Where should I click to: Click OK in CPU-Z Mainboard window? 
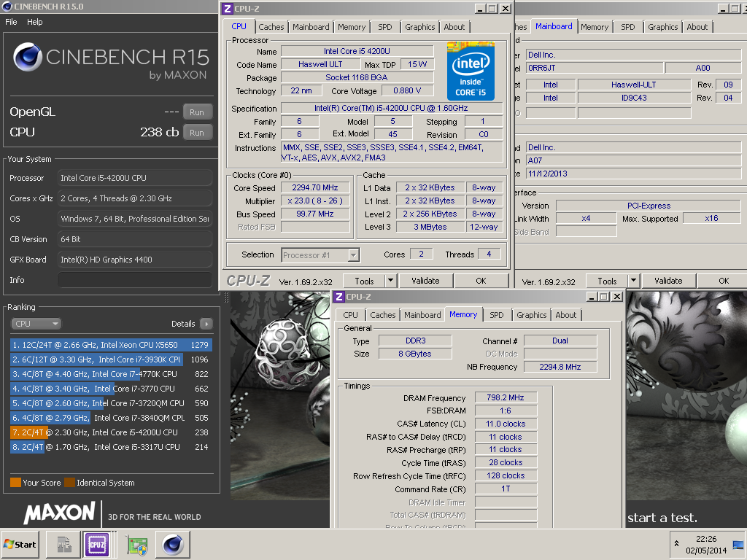[724, 281]
